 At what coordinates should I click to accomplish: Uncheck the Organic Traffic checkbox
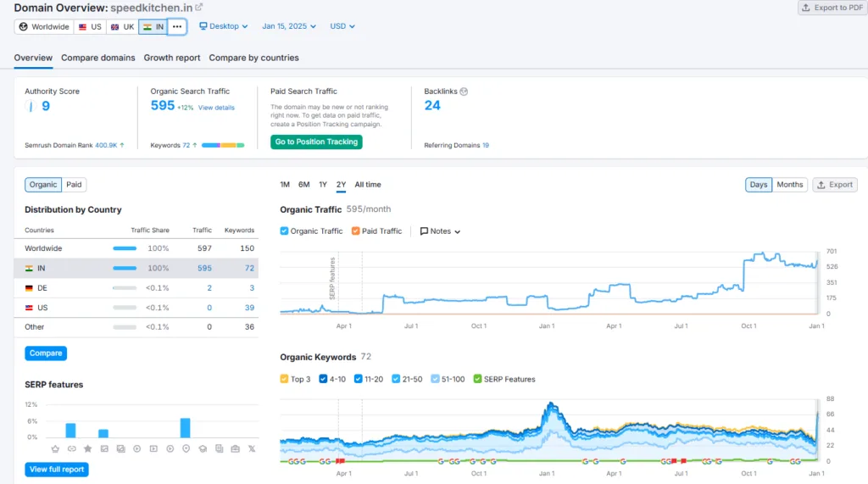[284, 231]
